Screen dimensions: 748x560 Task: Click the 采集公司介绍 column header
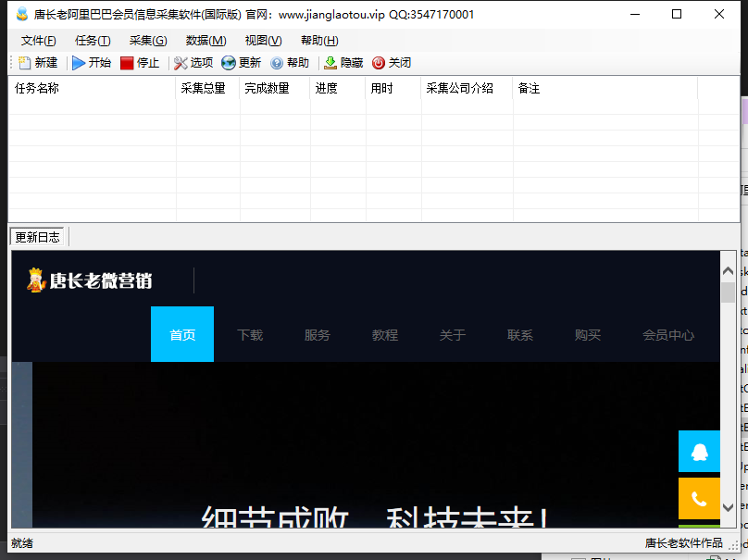click(467, 88)
